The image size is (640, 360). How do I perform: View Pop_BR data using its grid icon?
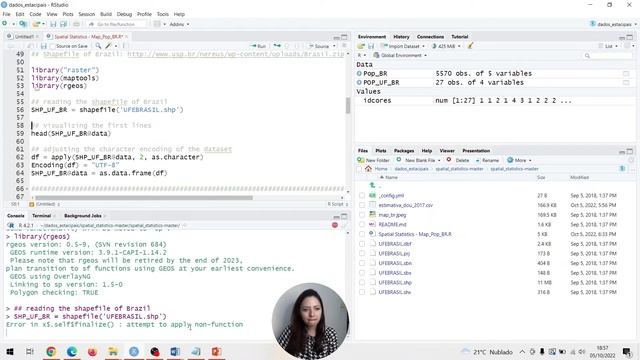[x=626, y=73]
